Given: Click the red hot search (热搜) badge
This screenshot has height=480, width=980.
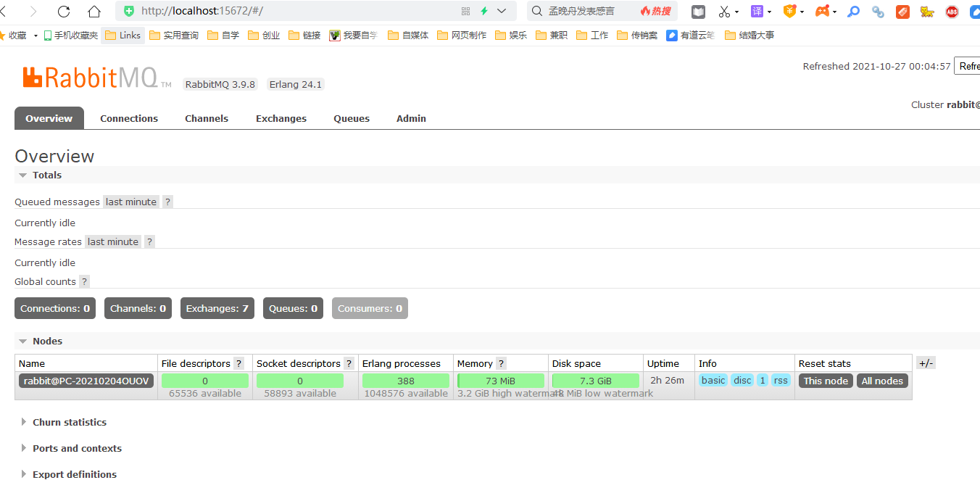Looking at the screenshot, I should [655, 11].
